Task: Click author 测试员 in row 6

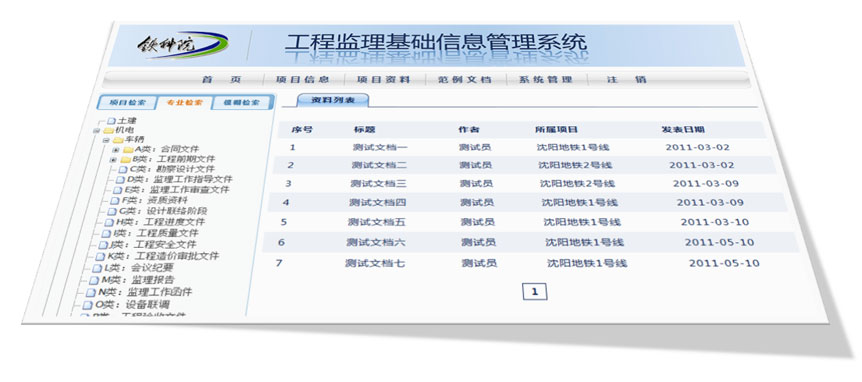Action: (478, 242)
